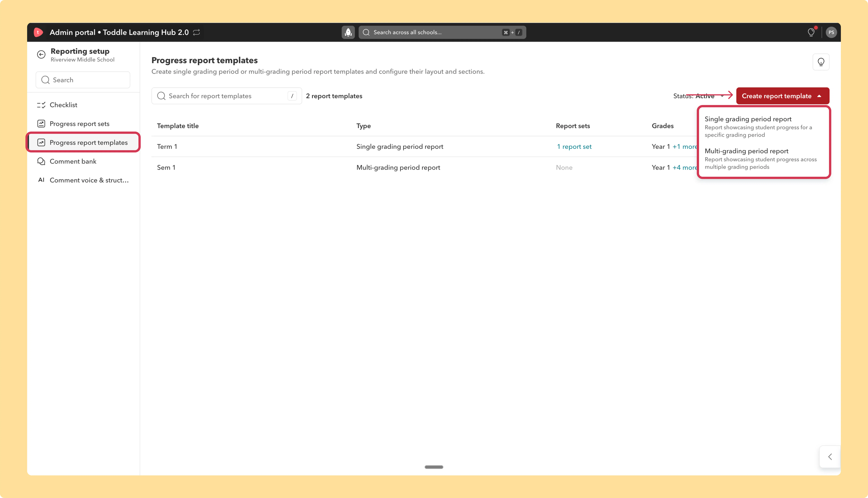Viewport: 868px width, 498px height.
Task: Click the Riverview Middle School subtitle
Action: [x=83, y=60]
